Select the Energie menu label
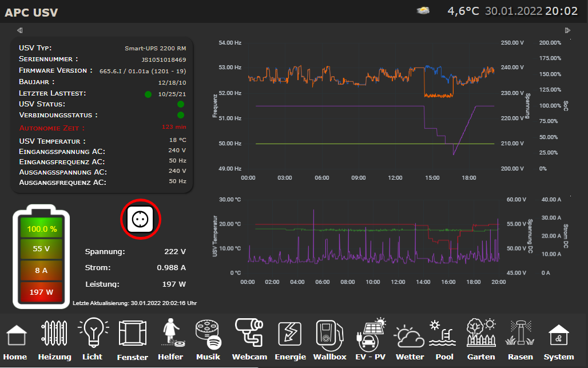The image size is (588, 368). click(290, 357)
